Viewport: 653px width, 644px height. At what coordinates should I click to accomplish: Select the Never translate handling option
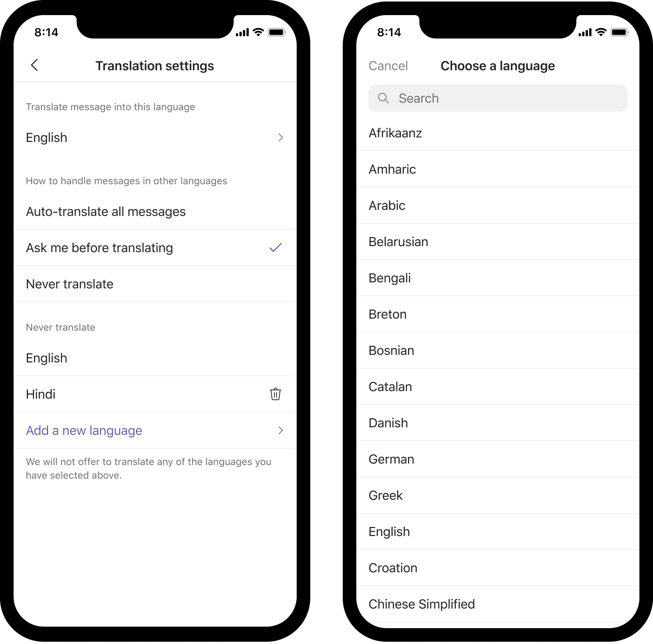click(x=155, y=284)
